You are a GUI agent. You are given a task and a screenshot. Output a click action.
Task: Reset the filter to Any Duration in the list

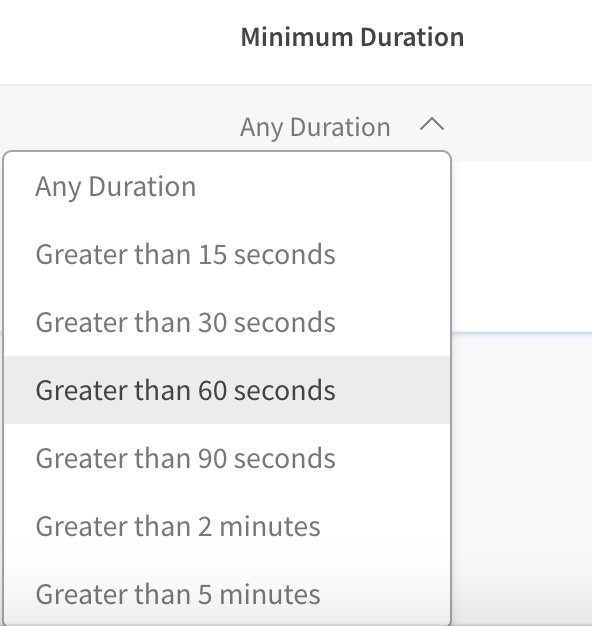[x=227, y=186]
